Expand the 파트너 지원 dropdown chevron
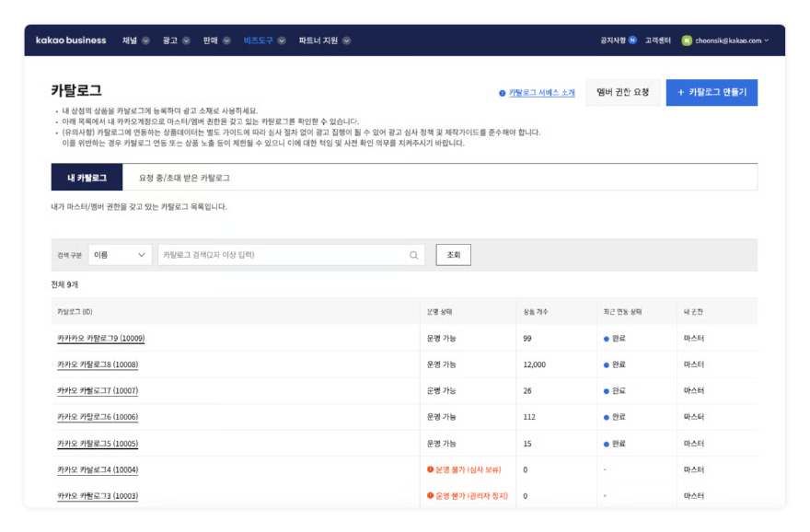 347,40
